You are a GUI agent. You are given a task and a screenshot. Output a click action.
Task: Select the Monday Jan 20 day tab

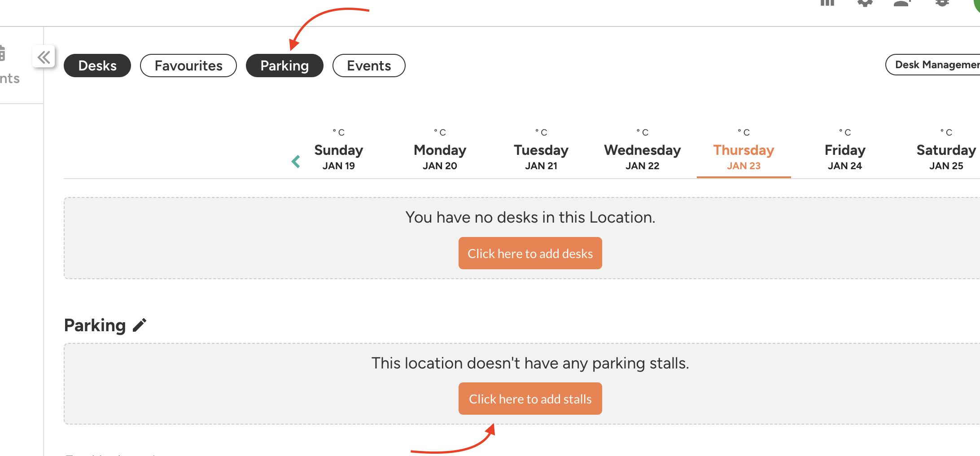440,156
